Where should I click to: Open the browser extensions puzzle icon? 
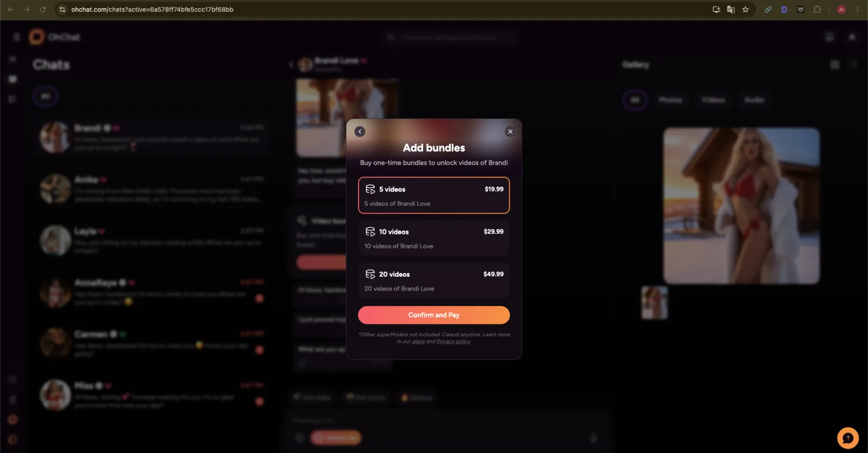point(817,9)
